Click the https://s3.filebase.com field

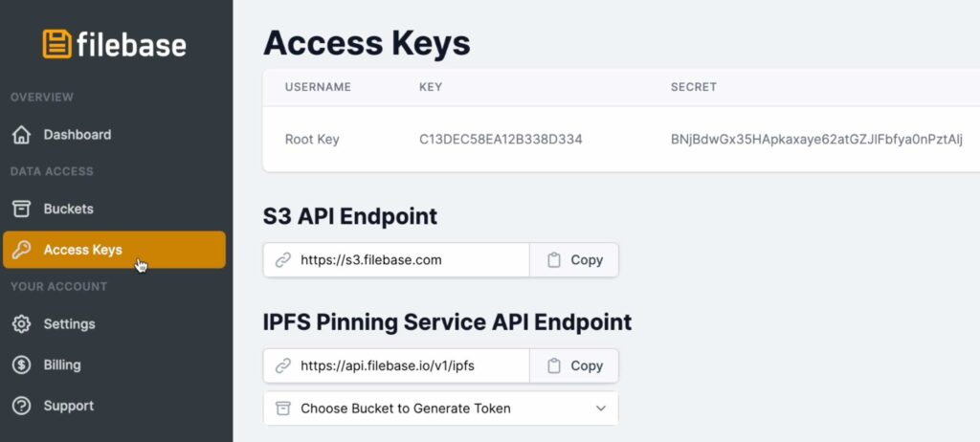tap(396, 260)
